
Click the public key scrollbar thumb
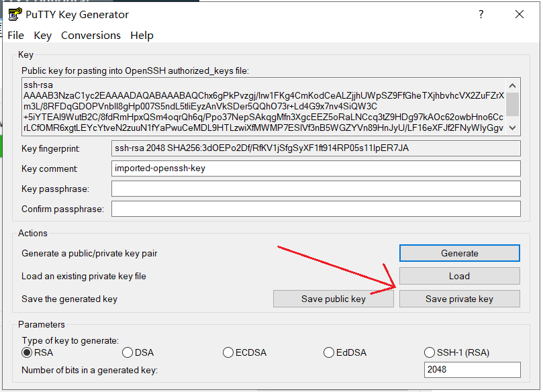coord(513,104)
